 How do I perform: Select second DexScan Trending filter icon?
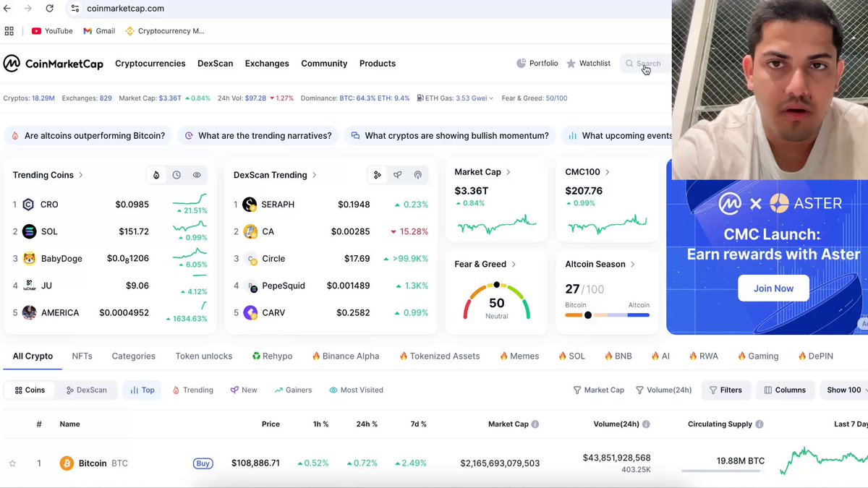coord(397,175)
